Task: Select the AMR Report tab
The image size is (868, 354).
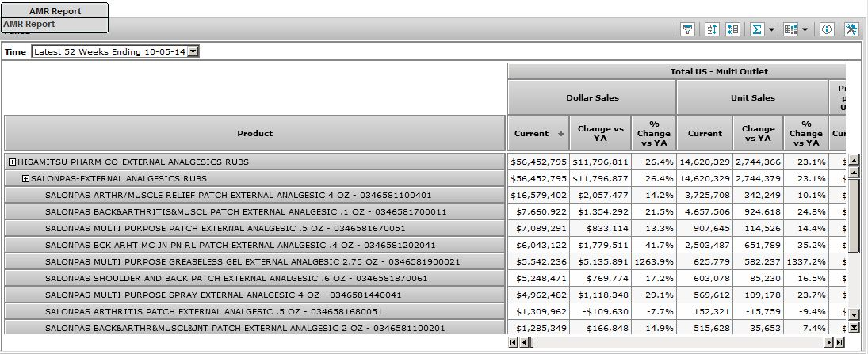Action: [55, 11]
